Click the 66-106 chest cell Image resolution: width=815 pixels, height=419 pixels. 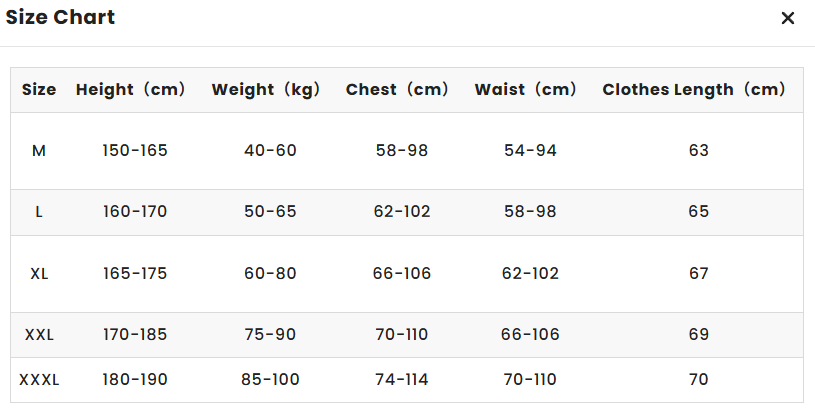(402, 273)
